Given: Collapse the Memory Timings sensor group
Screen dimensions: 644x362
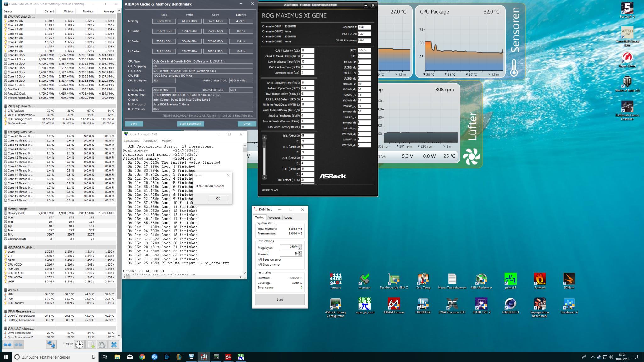Looking at the screenshot, I should pos(6,209).
